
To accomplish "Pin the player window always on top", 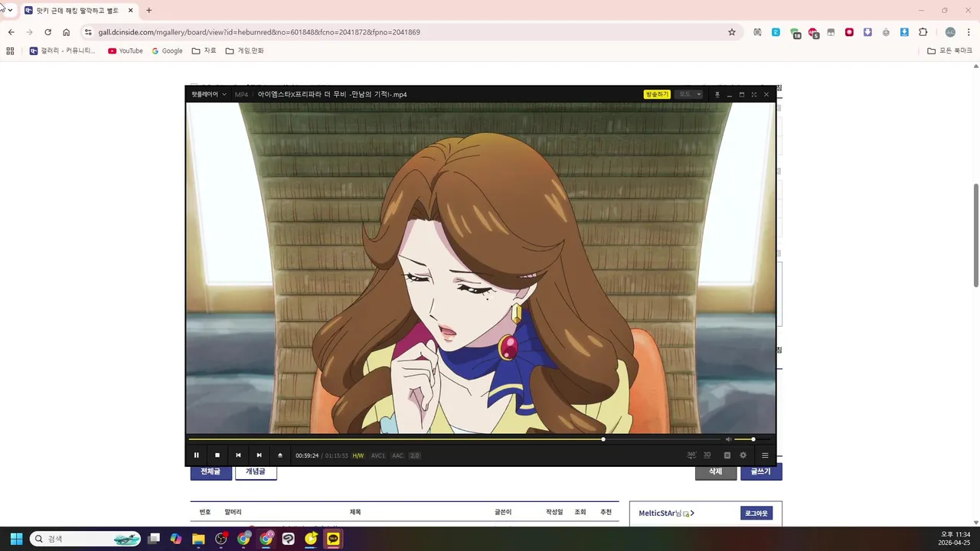I will [x=717, y=94].
